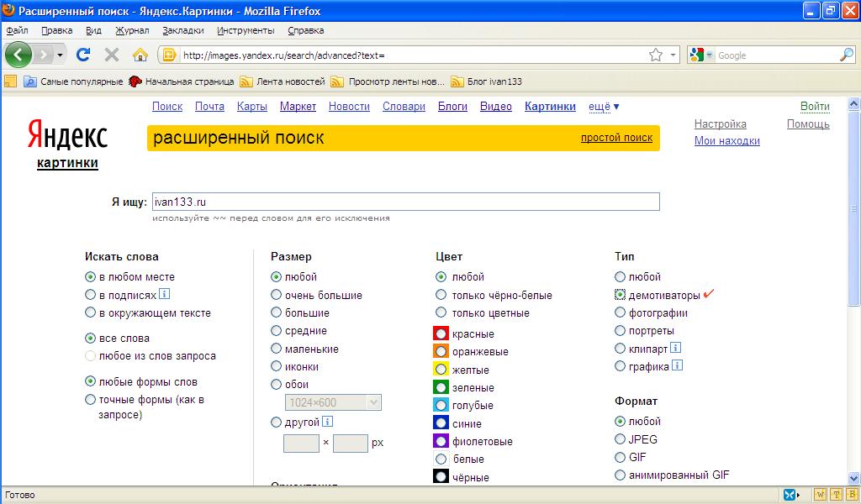Pick the фиолетовые color swatch
The height and width of the screenshot is (504, 861).
click(441, 442)
